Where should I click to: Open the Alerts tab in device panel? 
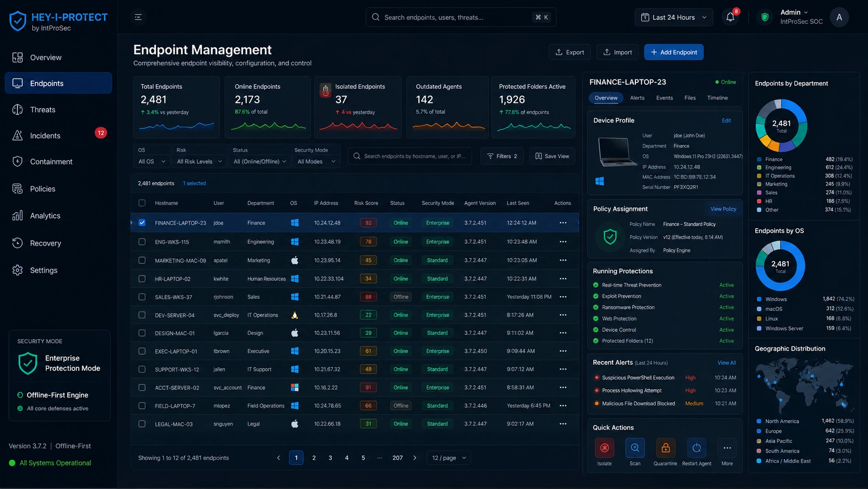pyautogui.click(x=637, y=98)
